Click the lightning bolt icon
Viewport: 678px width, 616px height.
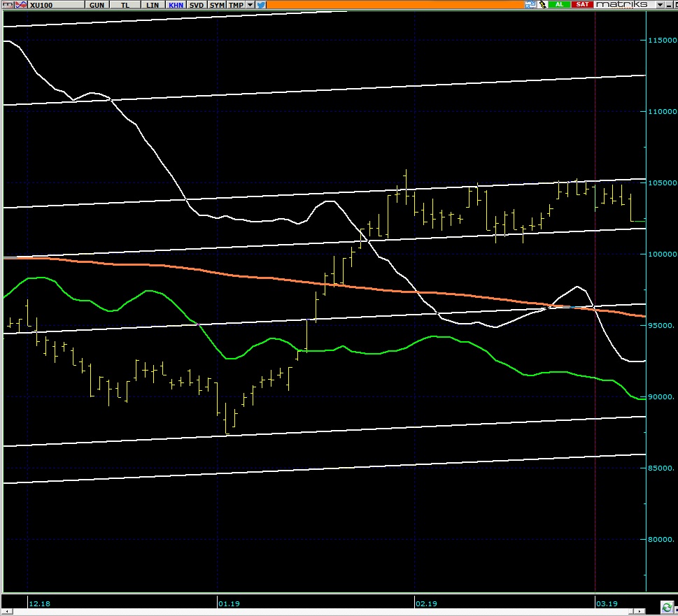543,4
